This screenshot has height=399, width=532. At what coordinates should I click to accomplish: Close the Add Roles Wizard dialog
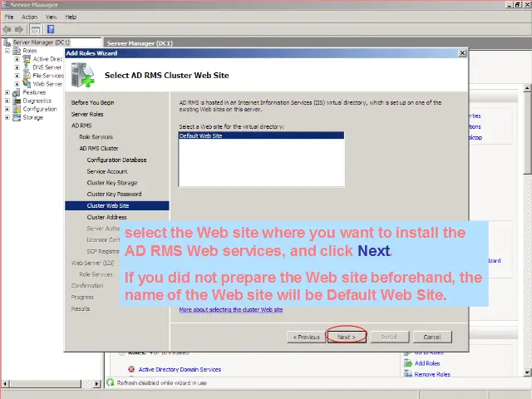(x=462, y=53)
